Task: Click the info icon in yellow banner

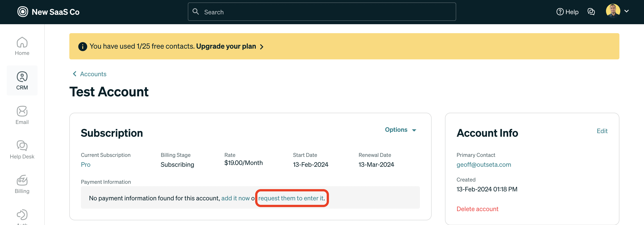Action: 83,46
